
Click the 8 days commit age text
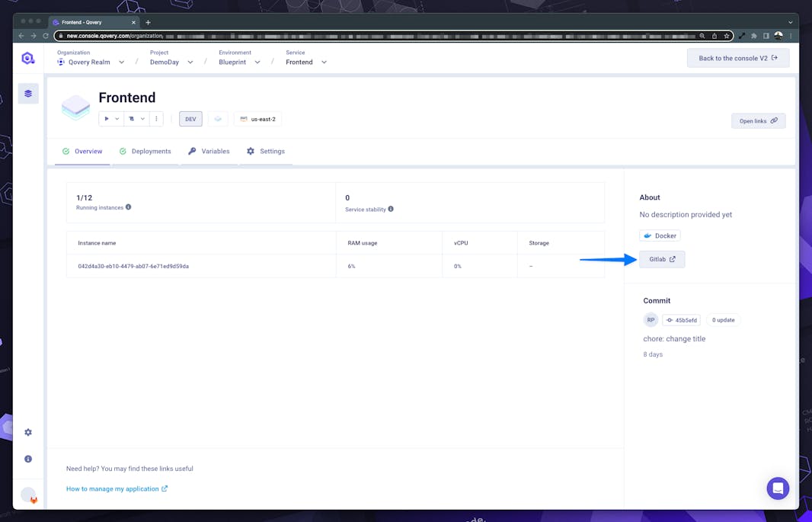pos(653,355)
